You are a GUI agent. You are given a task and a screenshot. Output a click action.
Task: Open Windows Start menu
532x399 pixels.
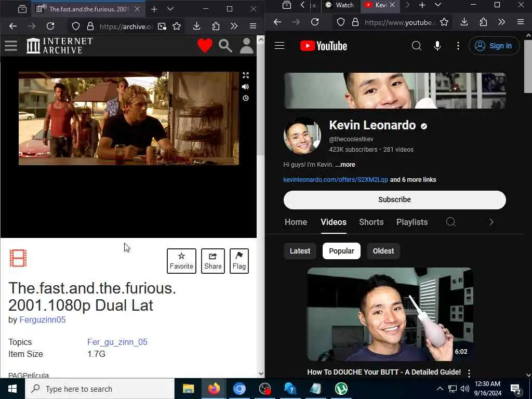click(12, 389)
